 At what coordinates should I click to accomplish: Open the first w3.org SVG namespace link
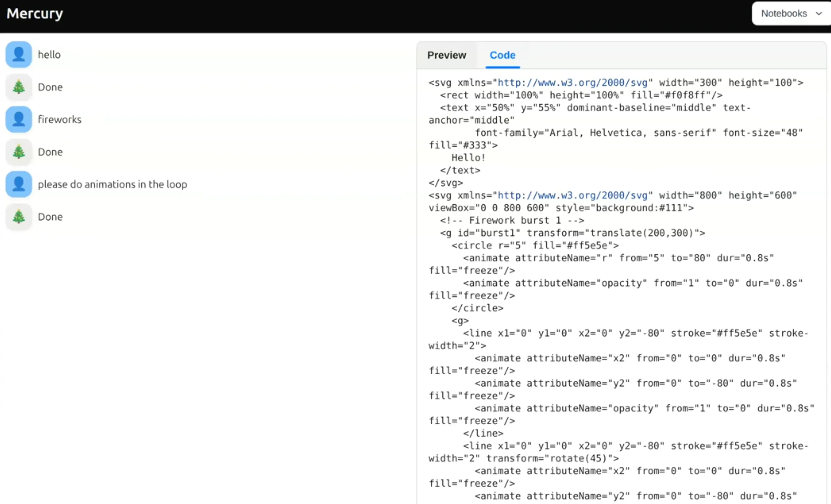click(572, 83)
